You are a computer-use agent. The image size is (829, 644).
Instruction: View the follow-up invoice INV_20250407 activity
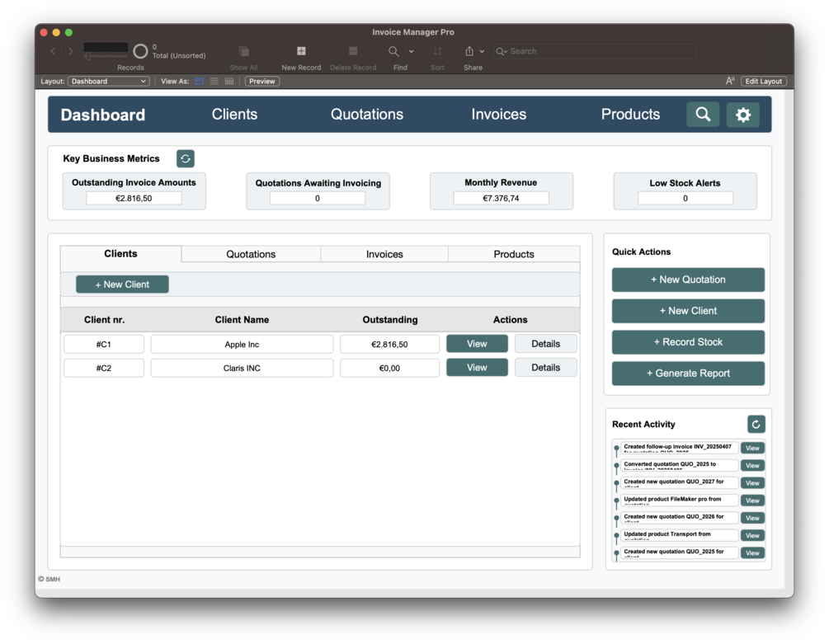752,448
